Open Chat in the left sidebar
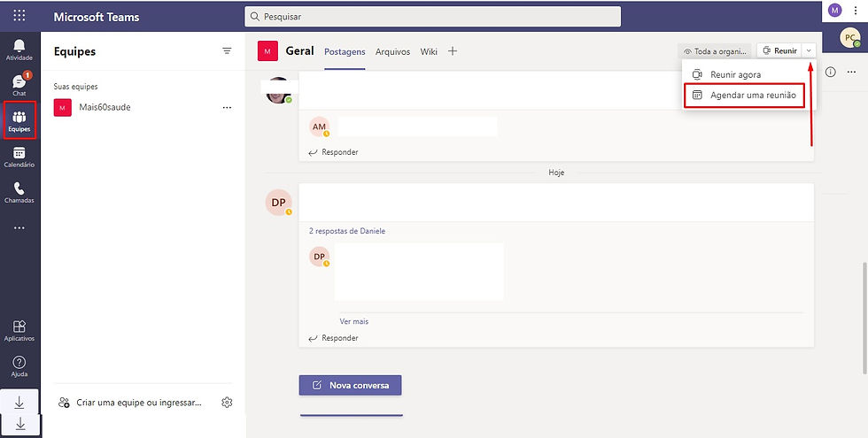Screen dimensions: 868x438 point(19,85)
